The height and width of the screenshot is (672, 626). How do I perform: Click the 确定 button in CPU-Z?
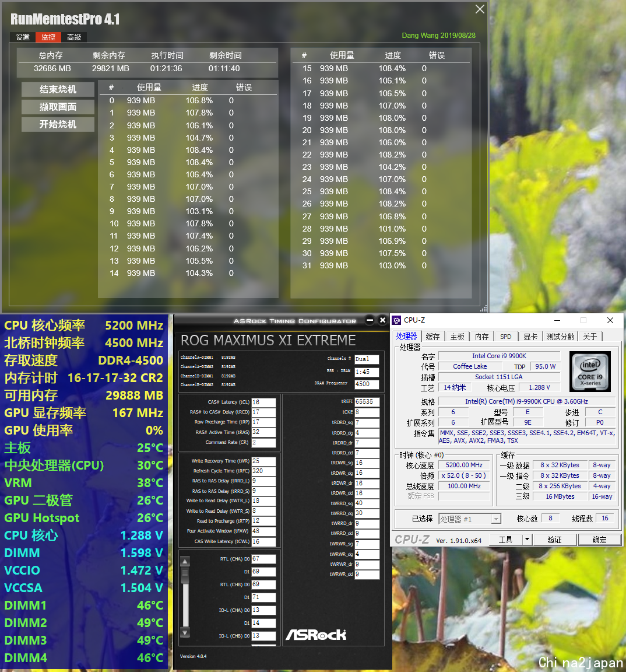coord(599,540)
